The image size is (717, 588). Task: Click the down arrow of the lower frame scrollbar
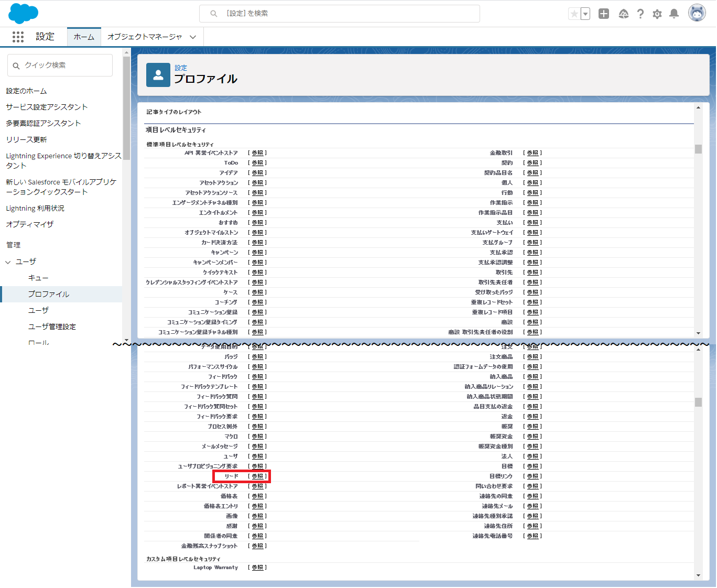[x=698, y=575]
